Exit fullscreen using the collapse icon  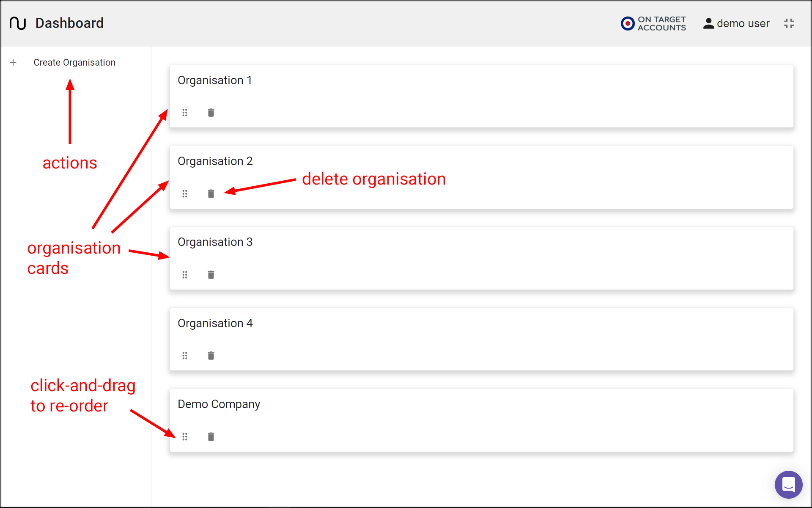[789, 23]
